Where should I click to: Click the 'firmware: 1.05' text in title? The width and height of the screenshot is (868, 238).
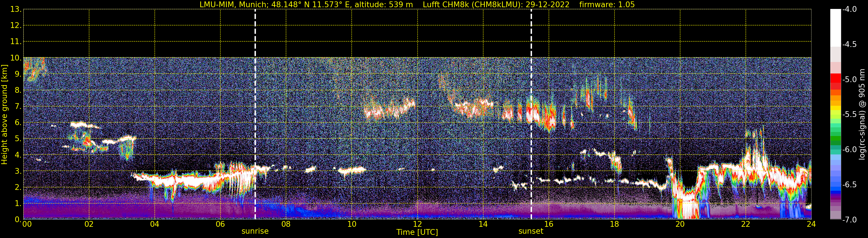[607, 4]
